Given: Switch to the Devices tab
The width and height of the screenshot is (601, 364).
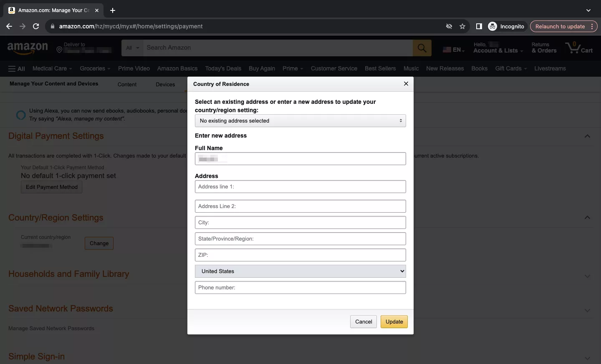Looking at the screenshot, I should [165, 84].
